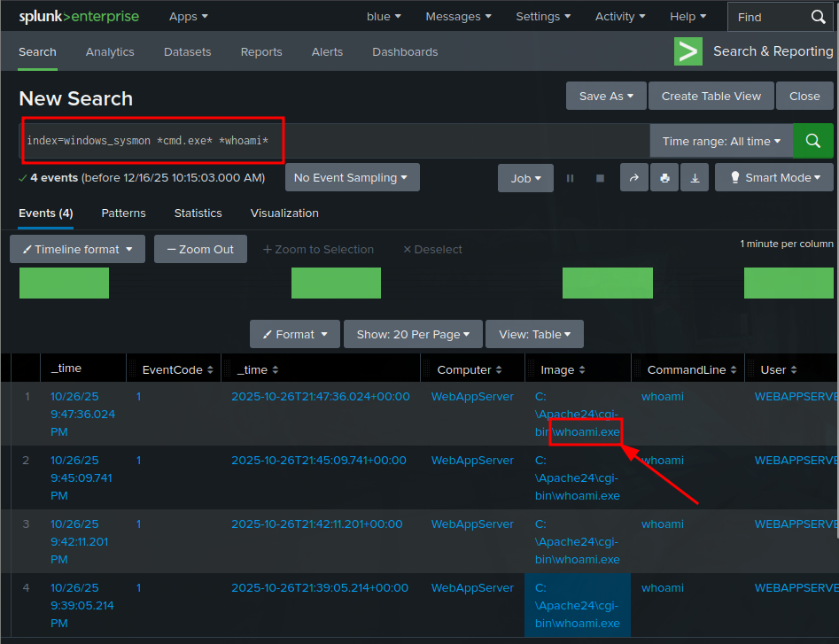The width and height of the screenshot is (839, 644).
Task: Select the third green timeline bar
Action: [x=607, y=283]
